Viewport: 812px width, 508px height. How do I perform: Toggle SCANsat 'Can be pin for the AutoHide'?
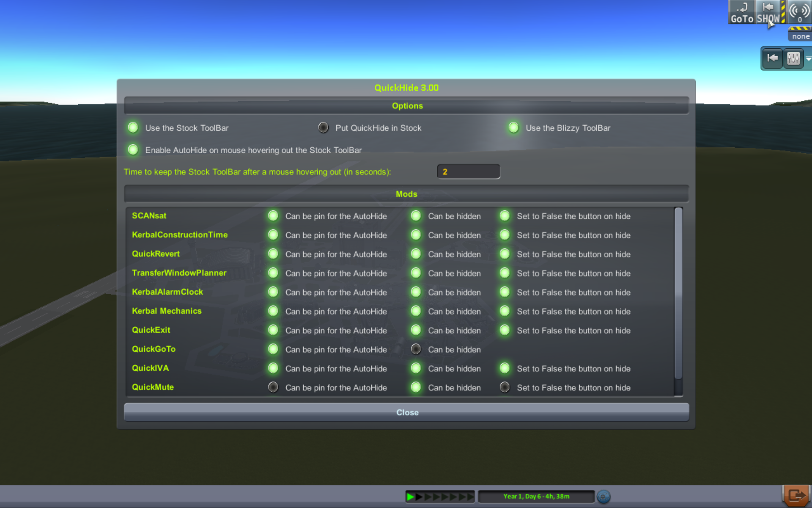tap(273, 216)
